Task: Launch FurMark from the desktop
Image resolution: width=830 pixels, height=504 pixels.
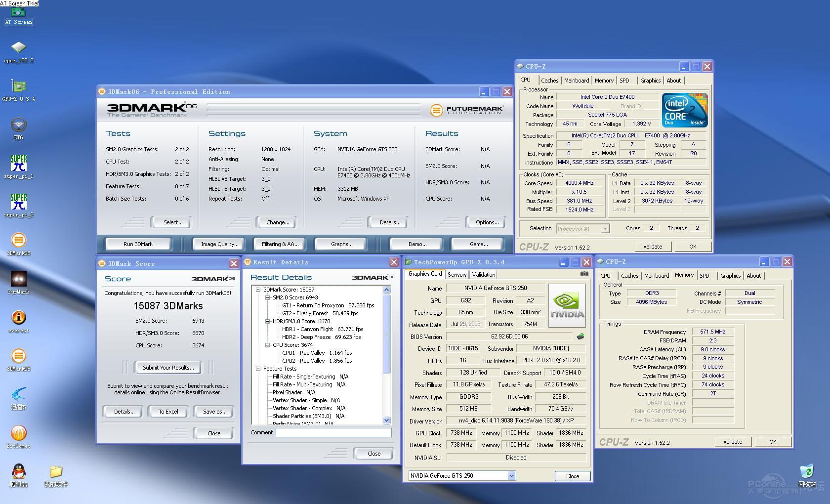Action: [x=18, y=283]
